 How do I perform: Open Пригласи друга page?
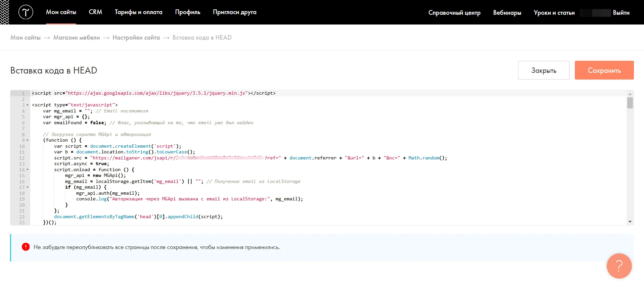click(235, 12)
